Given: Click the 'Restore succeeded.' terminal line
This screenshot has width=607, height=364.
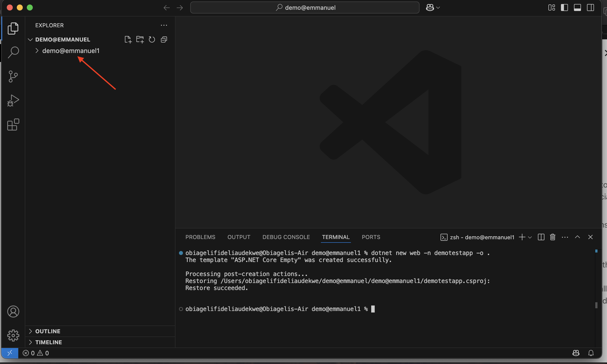Looking at the screenshot, I should coord(217,288).
